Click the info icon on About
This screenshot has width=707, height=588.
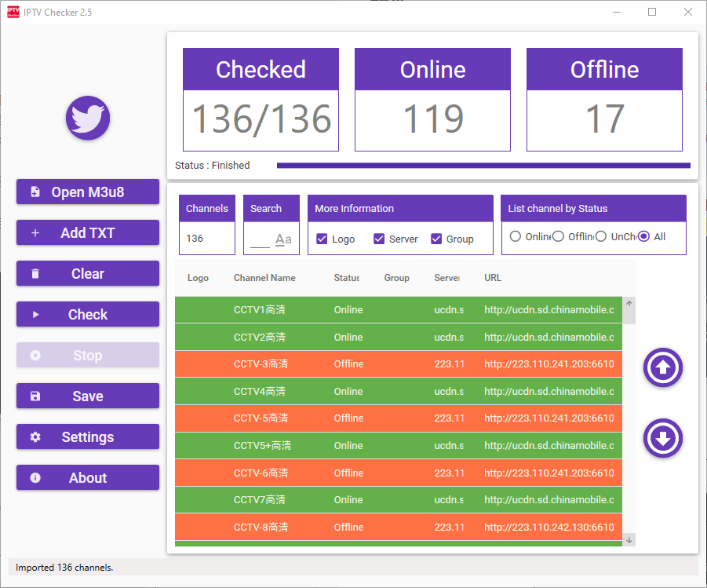35,477
